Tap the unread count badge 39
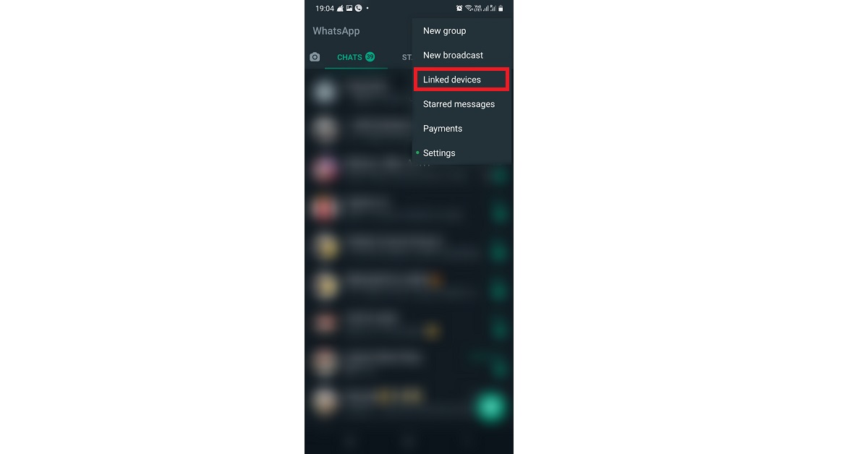 tap(370, 56)
